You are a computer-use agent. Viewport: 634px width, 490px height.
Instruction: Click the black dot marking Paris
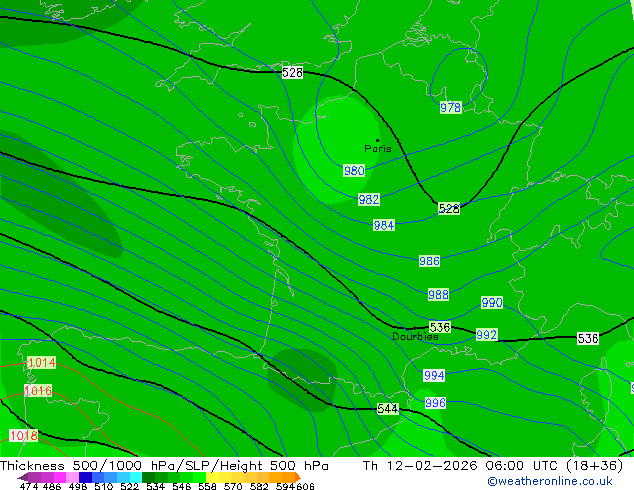(x=378, y=140)
